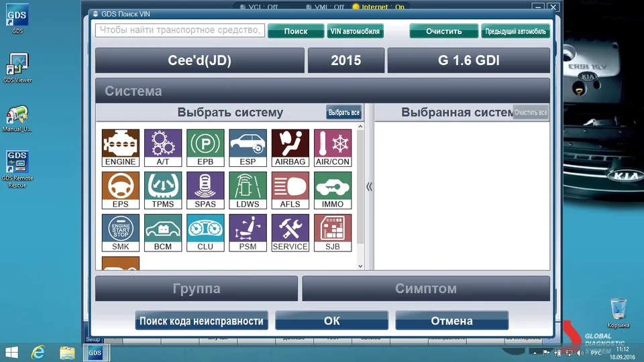
Task: Click Очистить все to clear selected systems
Action: coord(531,113)
